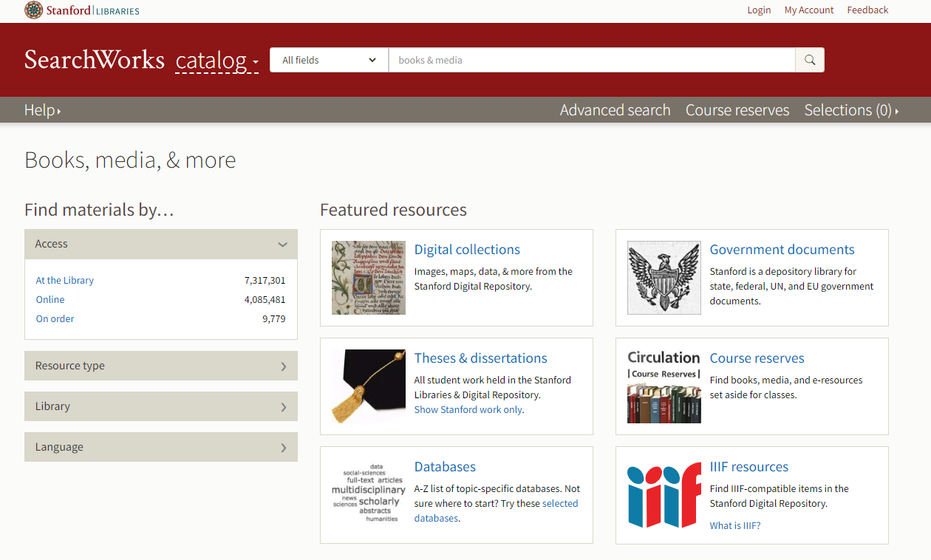Collapse the Access facet panel
Screen dimensions: 931x560
[x=161, y=244]
